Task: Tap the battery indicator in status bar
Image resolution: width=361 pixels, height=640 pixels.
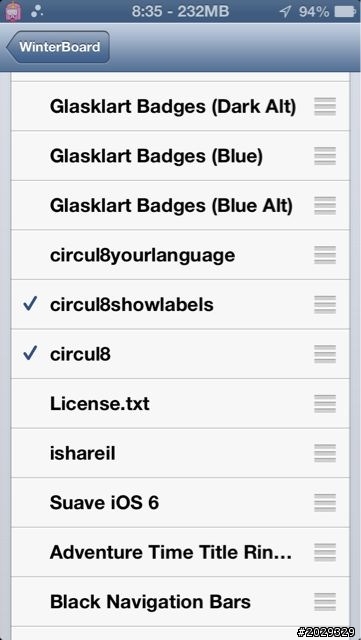Action: coord(345,11)
